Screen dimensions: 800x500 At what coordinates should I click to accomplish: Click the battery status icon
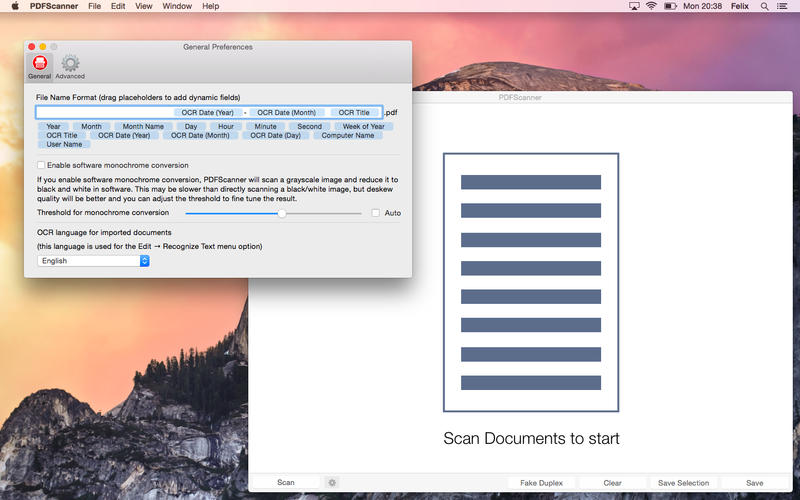671,6
